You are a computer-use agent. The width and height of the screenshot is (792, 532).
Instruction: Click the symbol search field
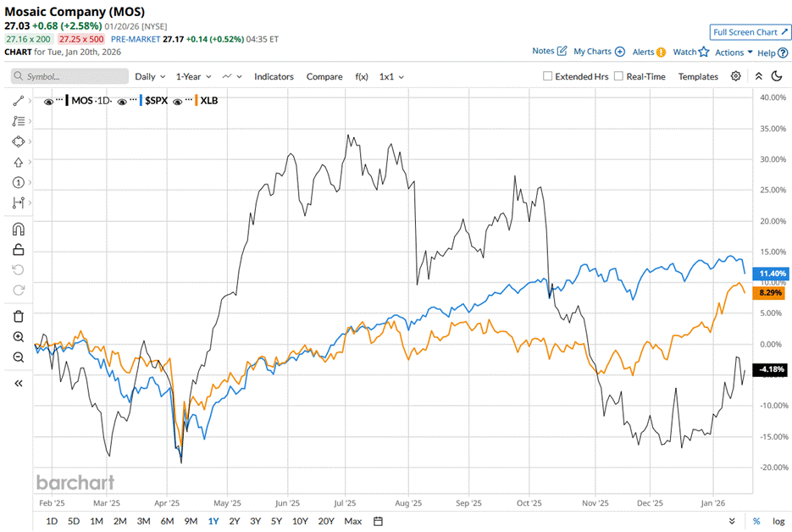point(69,76)
